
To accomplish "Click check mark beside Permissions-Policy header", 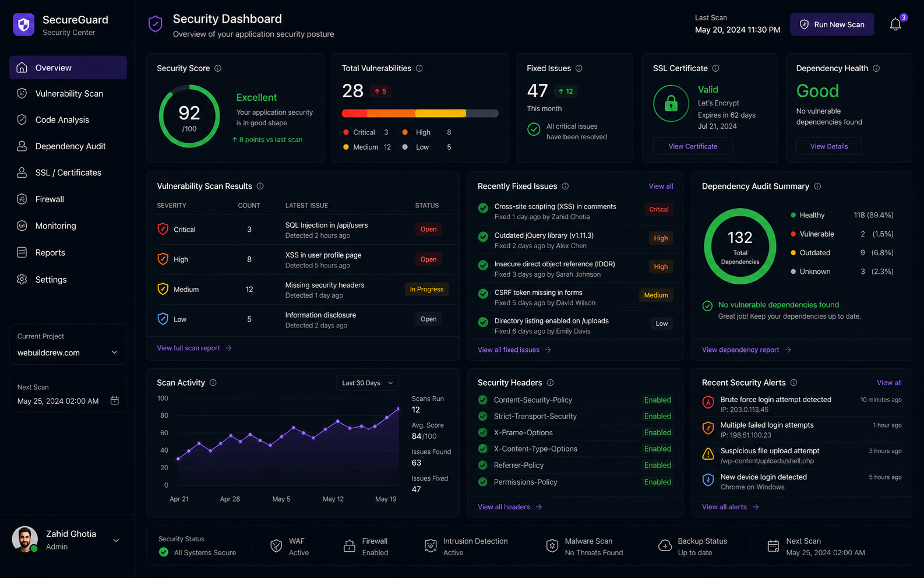I will coord(482,482).
